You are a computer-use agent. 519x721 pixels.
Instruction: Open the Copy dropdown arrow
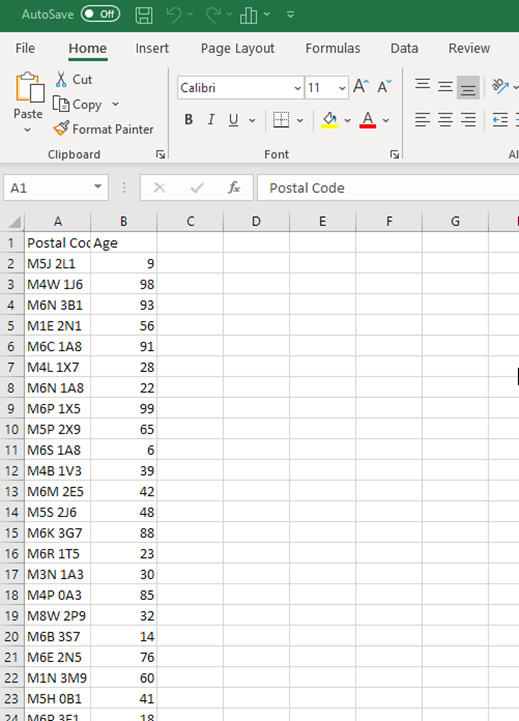115,104
